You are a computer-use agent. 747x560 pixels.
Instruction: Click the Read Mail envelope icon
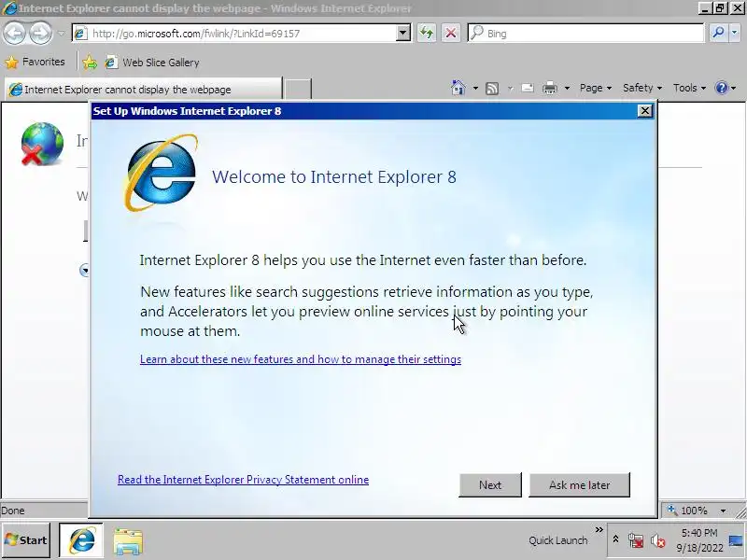(x=528, y=88)
